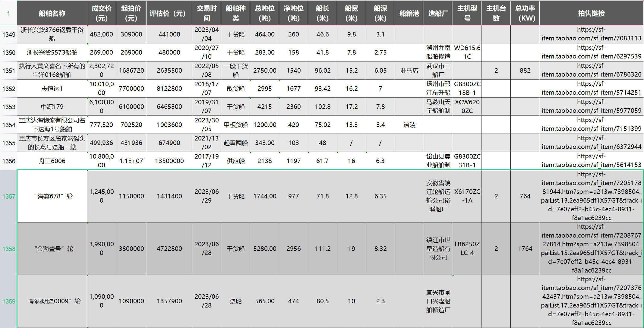
Task: Select appraisal value 13500000
Action: point(169,161)
